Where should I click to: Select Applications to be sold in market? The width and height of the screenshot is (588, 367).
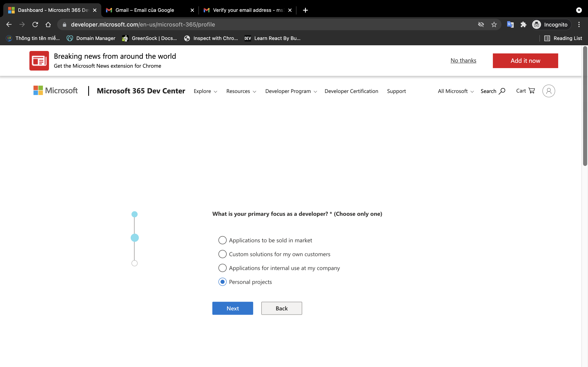pyautogui.click(x=222, y=240)
